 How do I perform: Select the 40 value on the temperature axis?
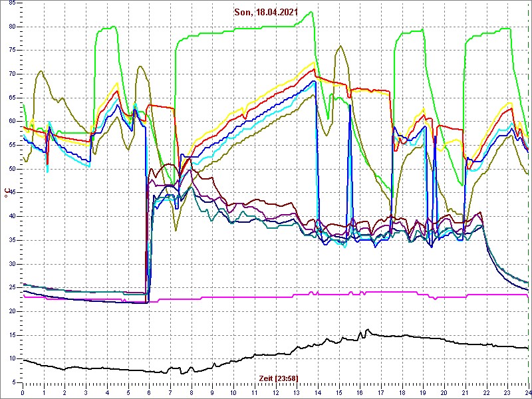click(x=13, y=217)
